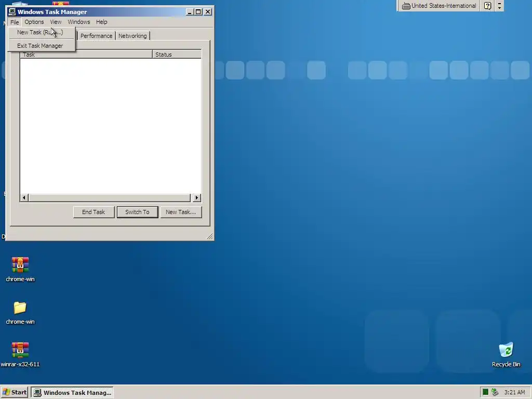Open the chrome-win folder icon
This screenshot has height=399, width=532.
point(20,308)
